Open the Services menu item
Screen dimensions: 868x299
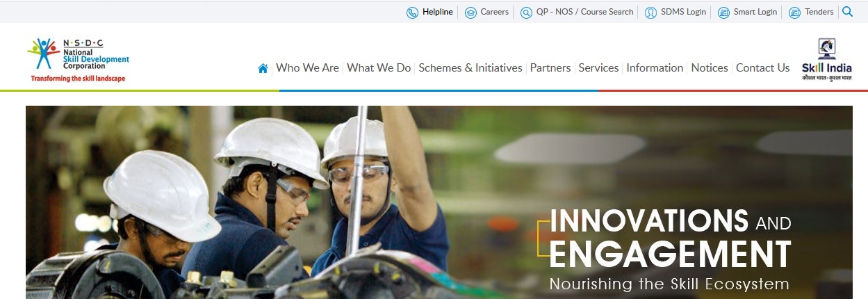pyautogui.click(x=598, y=68)
